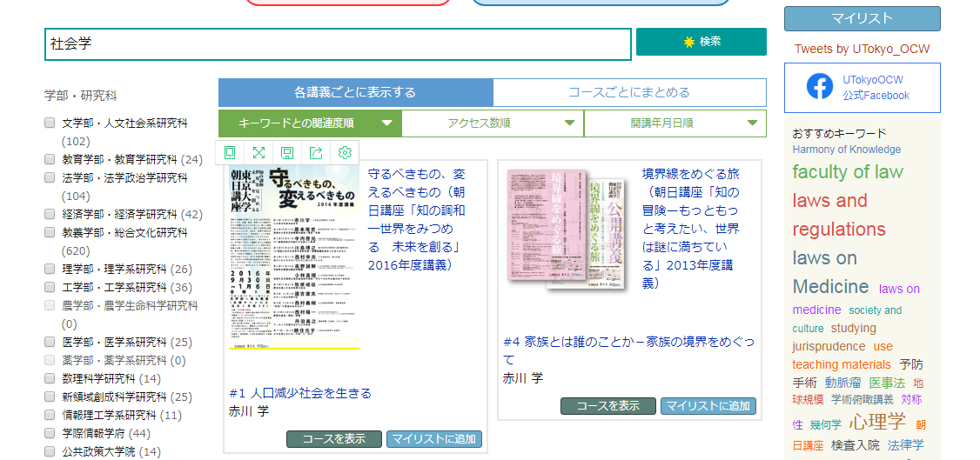Open 守るべきもの、変えるべきもの course title link

pos(417,219)
